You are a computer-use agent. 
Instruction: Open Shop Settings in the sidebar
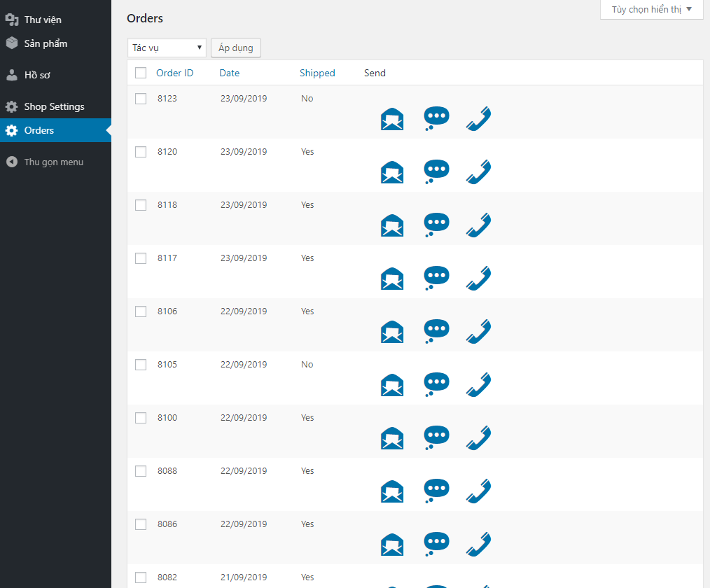click(x=54, y=106)
